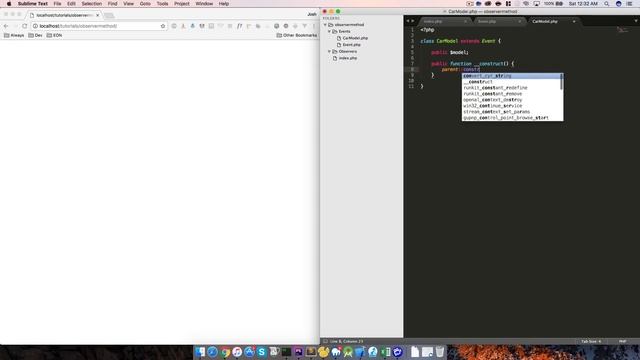Click previous tab arrow in Sublime tab bar

pyautogui.click(x=407, y=21)
